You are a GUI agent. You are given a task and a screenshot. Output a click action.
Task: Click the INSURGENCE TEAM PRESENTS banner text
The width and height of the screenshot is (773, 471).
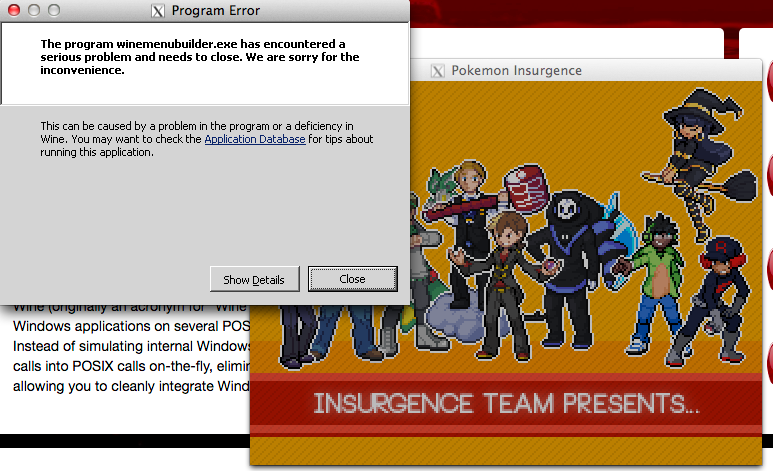click(506, 403)
